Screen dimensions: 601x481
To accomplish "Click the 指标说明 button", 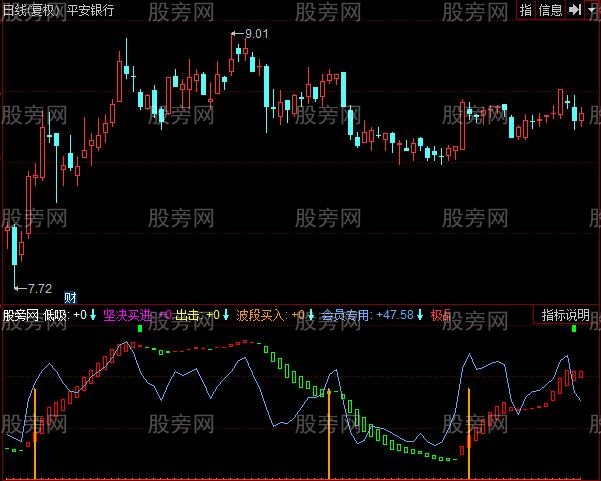I will (x=566, y=314).
